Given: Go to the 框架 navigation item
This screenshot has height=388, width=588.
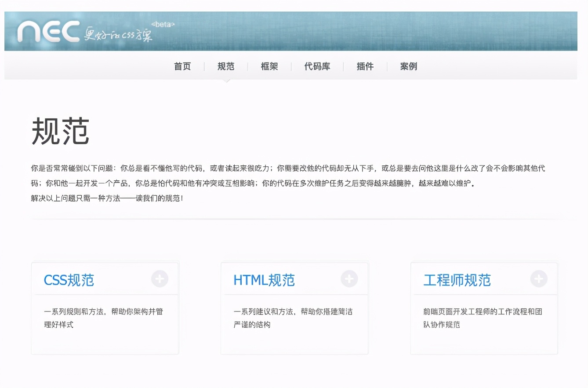Looking at the screenshot, I should point(269,66).
